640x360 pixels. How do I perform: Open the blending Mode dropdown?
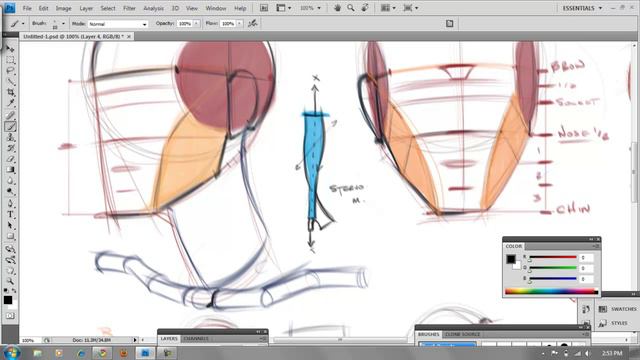[x=118, y=24]
